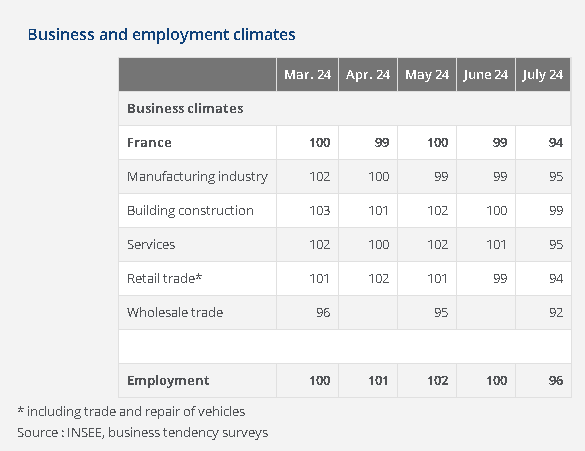This screenshot has width=585, height=451.
Task: Select the France row label
Action: point(149,142)
